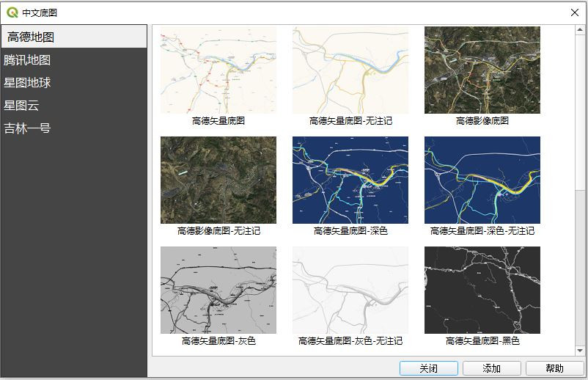This screenshot has width=588, height=380.
Task: Pick the 高德矢量底图-灰色 thumbnail
Action: click(x=218, y=290)
